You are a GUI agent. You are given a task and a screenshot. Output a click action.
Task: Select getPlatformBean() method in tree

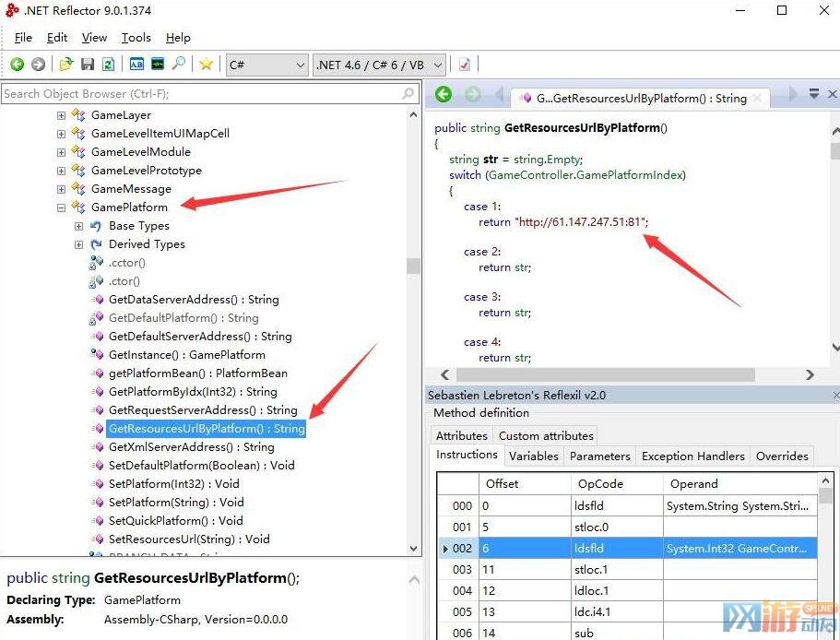pos(197,373)
